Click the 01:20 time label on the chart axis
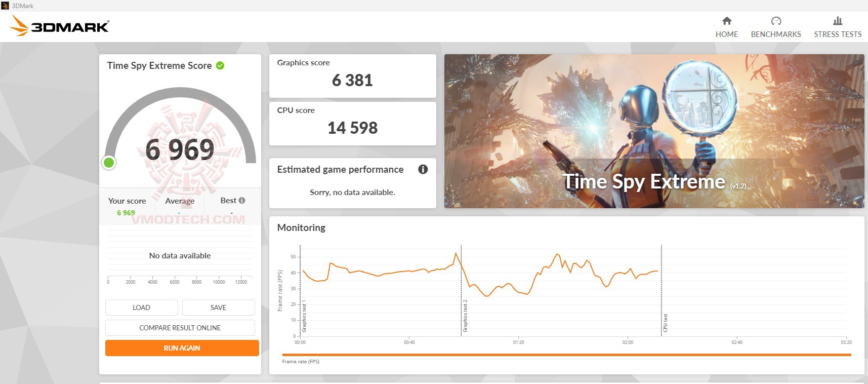Image resolution: width=868 pixels, height=384 pixels. tap(518, 342)
